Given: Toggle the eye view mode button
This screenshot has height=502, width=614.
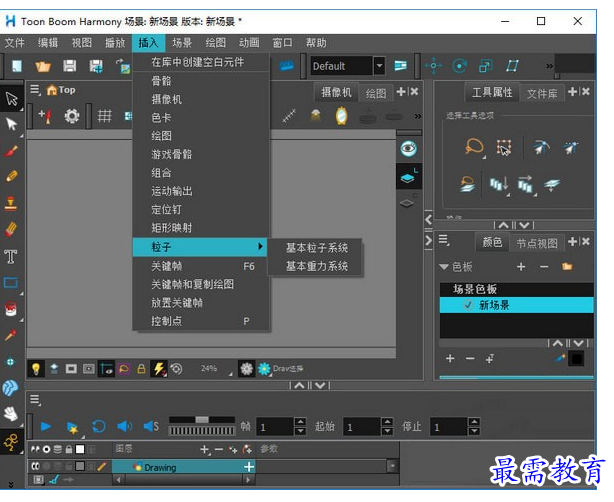Looking at the screenshot, I should point(408,148).
